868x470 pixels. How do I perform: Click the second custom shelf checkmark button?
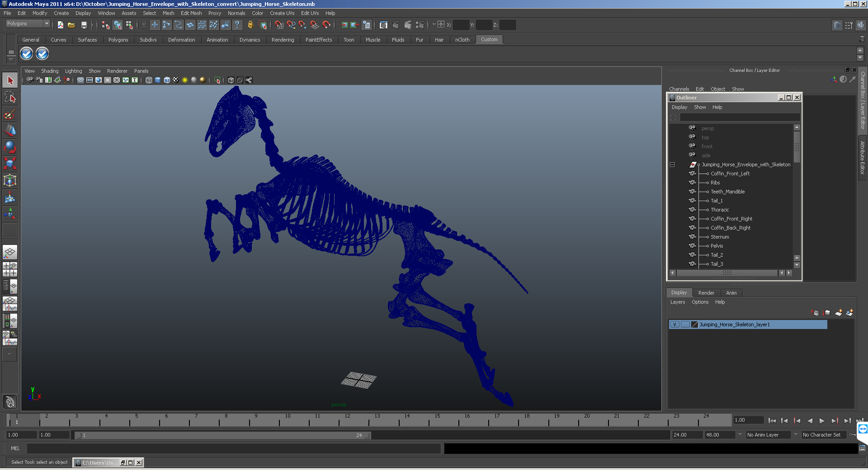(42, 54)
